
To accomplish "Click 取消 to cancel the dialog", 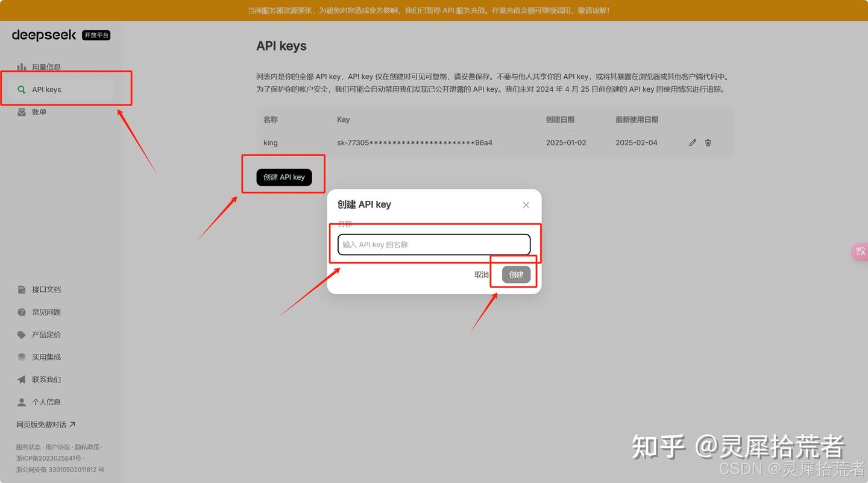I will pos(480,274).
